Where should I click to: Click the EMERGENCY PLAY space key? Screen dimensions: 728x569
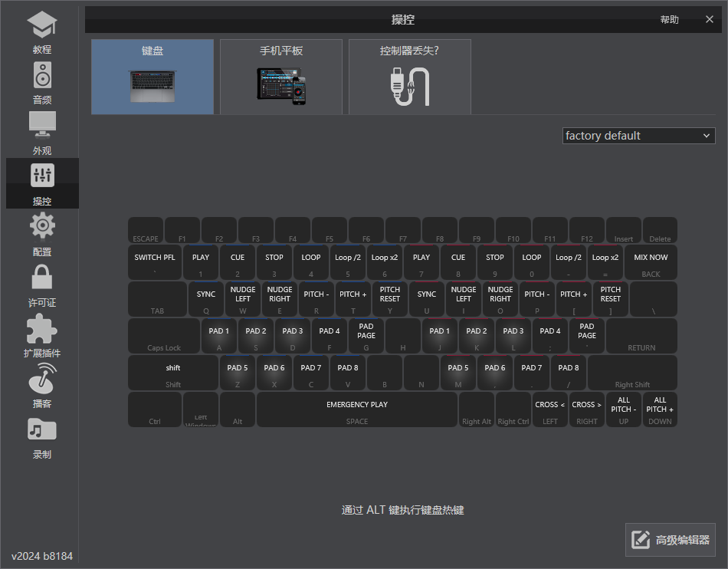coord(356,409)
